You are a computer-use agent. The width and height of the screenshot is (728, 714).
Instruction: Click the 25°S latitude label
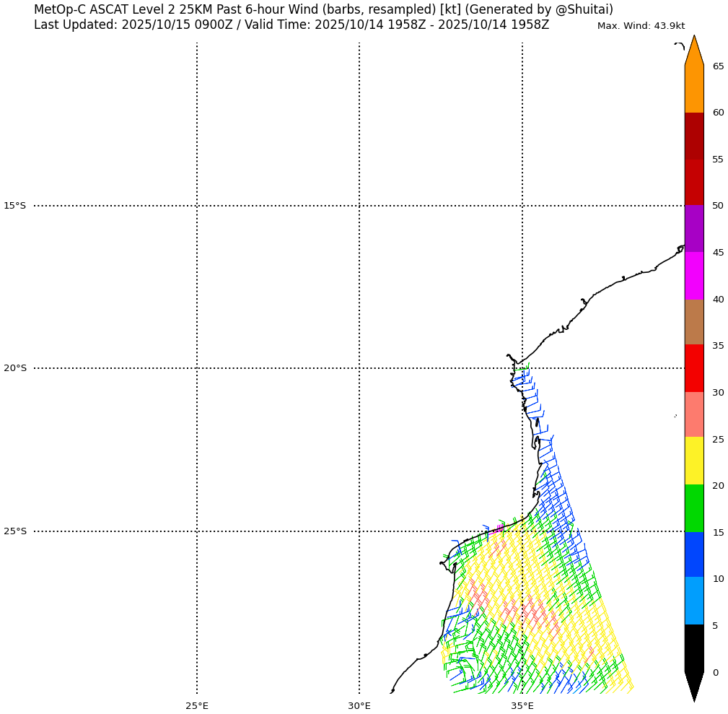coord(14,531)
